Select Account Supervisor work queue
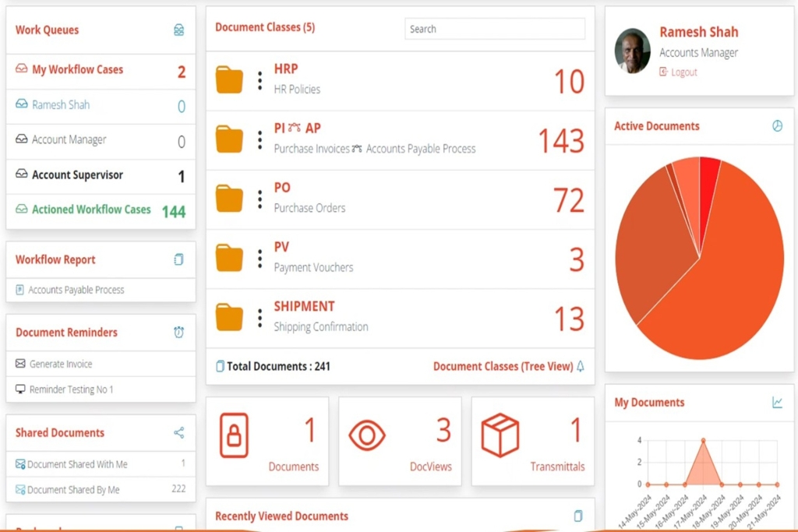This screenshot has height=532, width=798. pyautogui.click(x=101, y=175)
